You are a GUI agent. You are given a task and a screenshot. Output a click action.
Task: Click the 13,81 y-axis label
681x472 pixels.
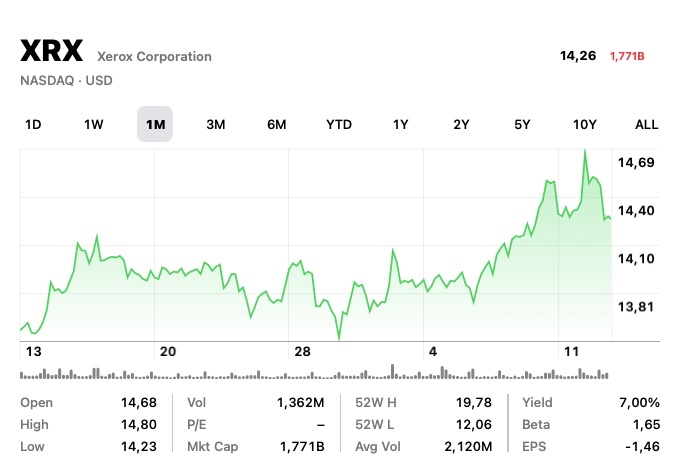pos(636,307)
